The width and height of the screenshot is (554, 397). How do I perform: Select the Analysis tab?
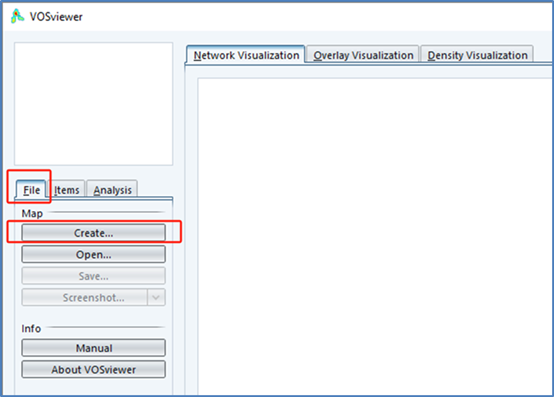click(x=112, y=190)
